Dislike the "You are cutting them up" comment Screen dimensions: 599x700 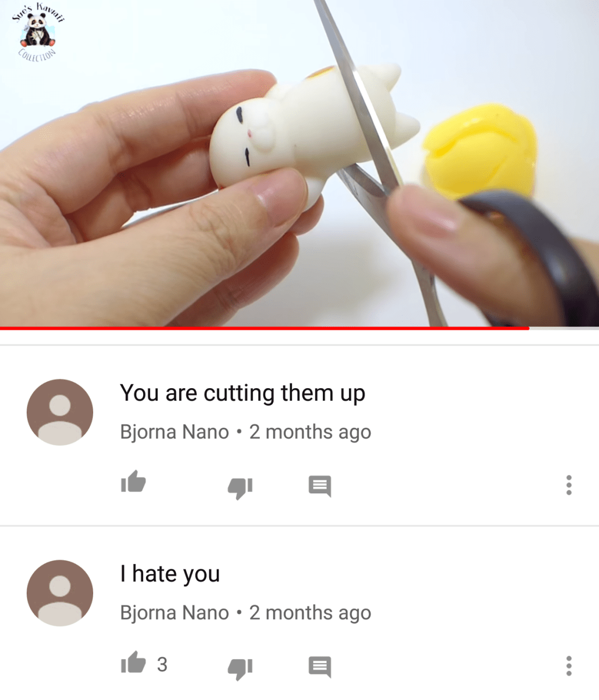click(240, 488)
